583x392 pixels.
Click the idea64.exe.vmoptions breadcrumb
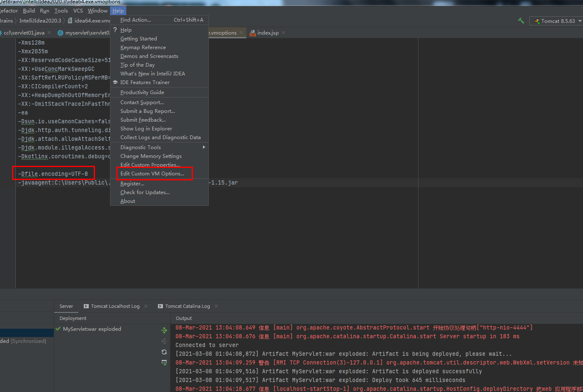[89, 20]
